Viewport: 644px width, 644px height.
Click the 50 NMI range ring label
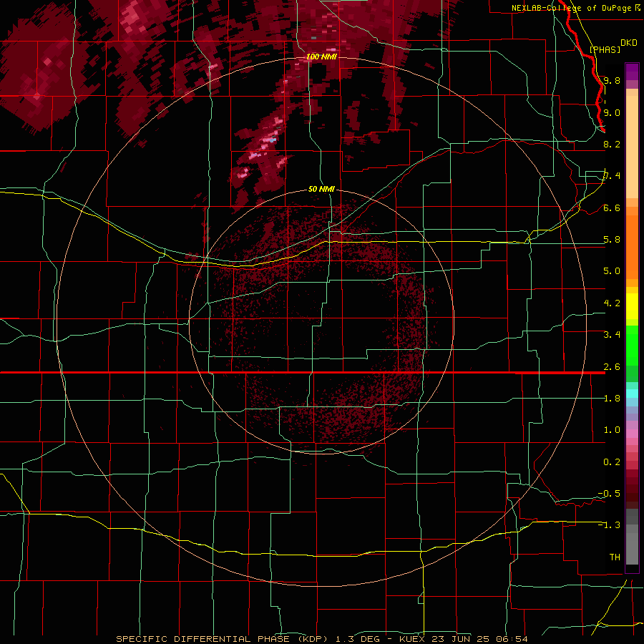tap(321, 189)
